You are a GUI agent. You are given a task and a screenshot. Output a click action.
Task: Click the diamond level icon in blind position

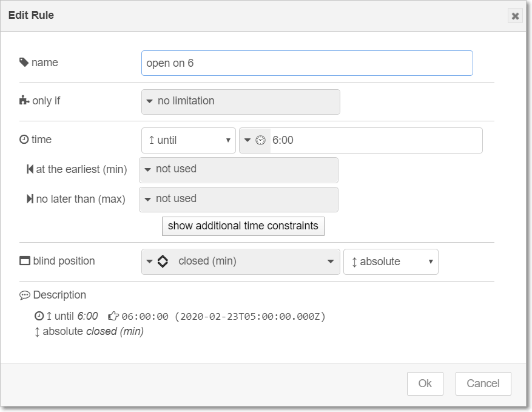[x=163, y=262]
